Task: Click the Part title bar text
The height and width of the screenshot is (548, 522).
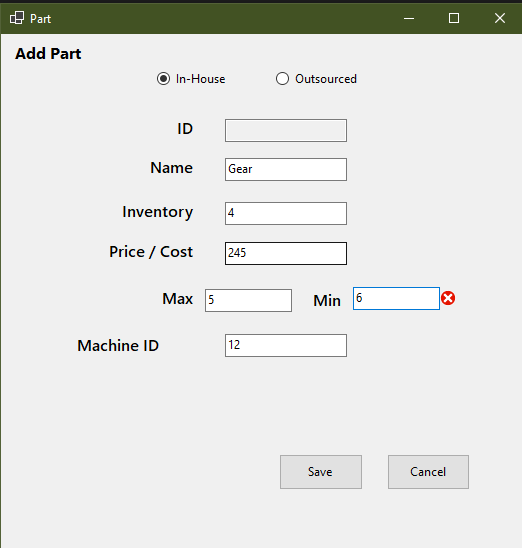Action: click(41, 19)
